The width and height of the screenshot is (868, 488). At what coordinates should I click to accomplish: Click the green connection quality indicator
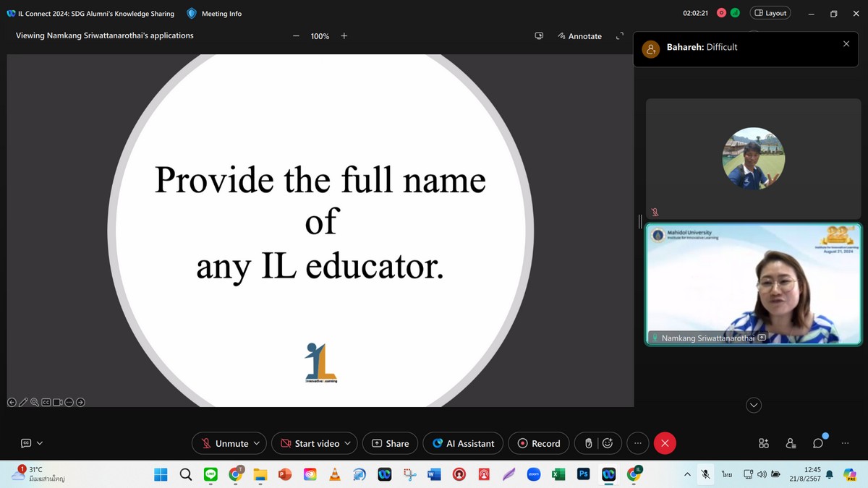(735, 13)
